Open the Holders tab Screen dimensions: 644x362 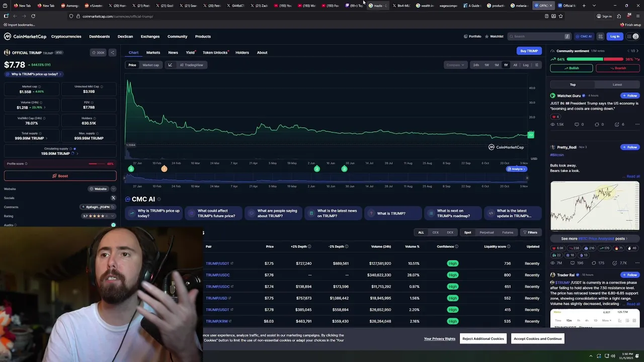242,52
